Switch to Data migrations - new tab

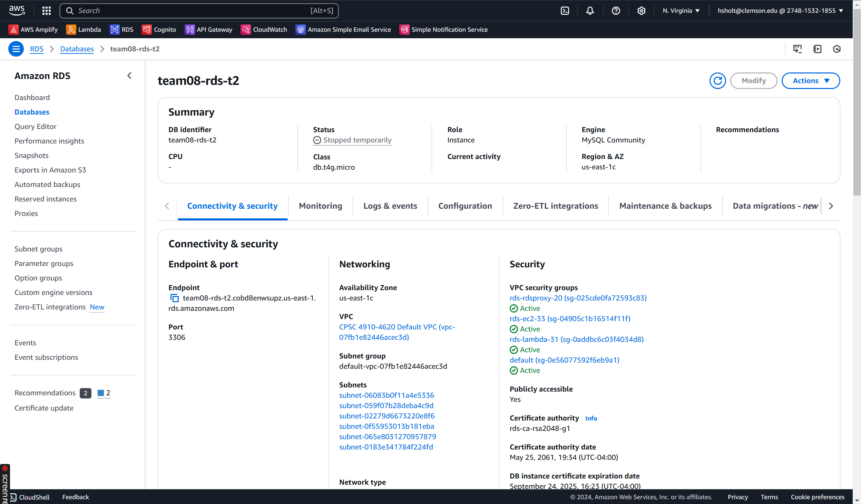click(x=775, y=206)
